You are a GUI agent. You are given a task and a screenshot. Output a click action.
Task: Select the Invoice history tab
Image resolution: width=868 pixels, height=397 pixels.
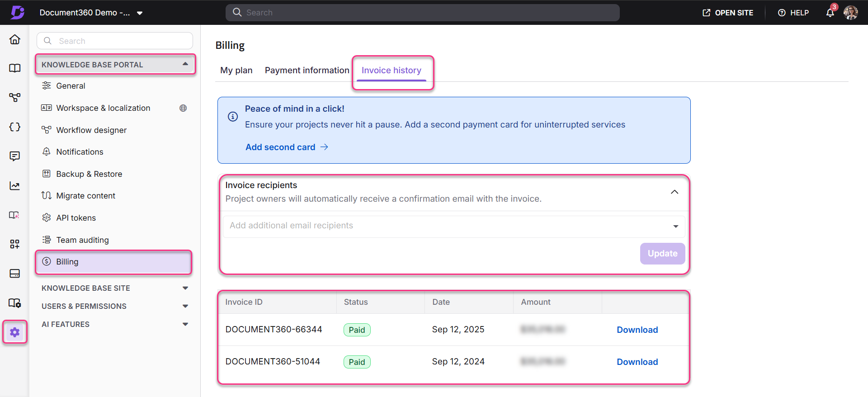click(392, 70)
